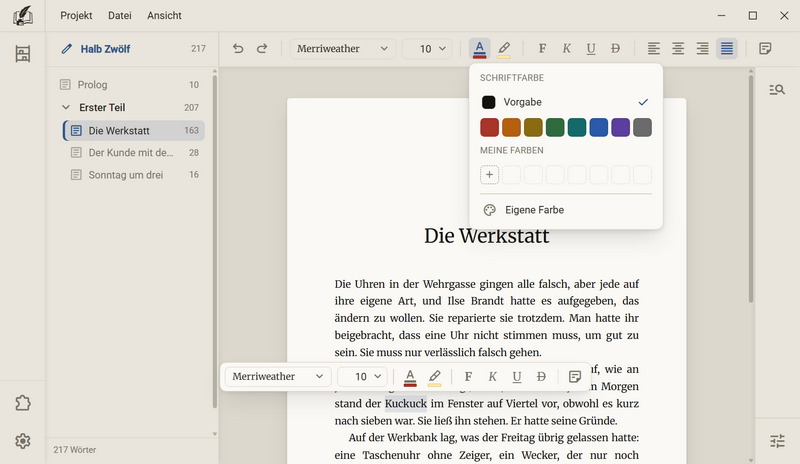Open the floating toolbar font size dropdown
The height and width of the screenshot is (464, 800).
point(362,377)
